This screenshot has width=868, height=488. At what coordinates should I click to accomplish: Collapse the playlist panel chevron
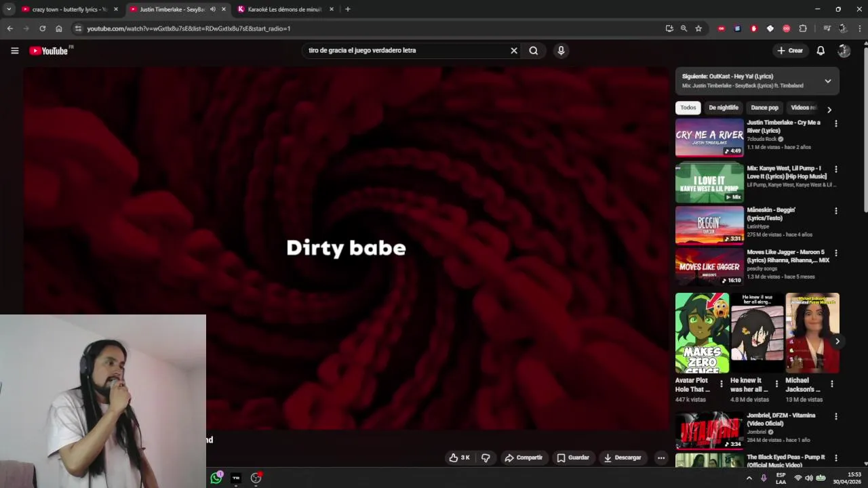point(828,81)
